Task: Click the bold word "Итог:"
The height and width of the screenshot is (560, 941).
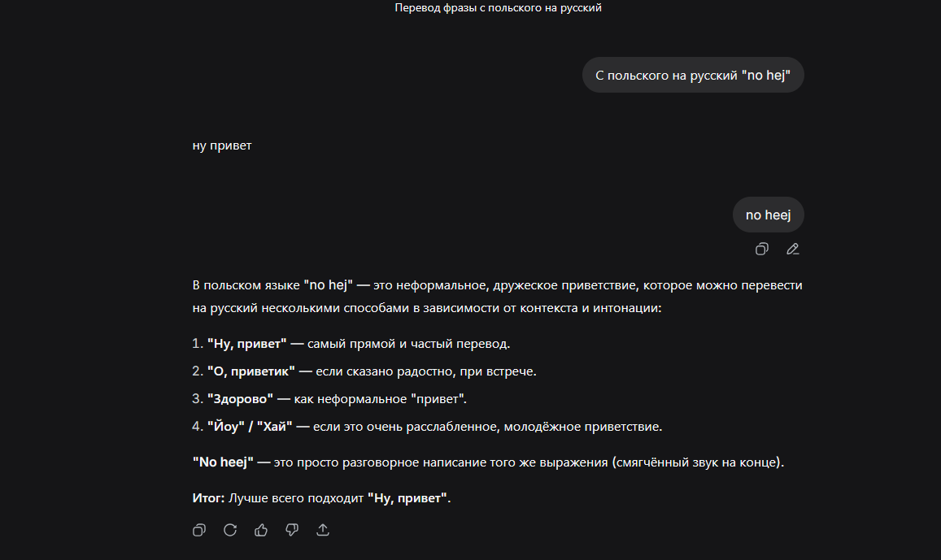Action: coord(208,498)
